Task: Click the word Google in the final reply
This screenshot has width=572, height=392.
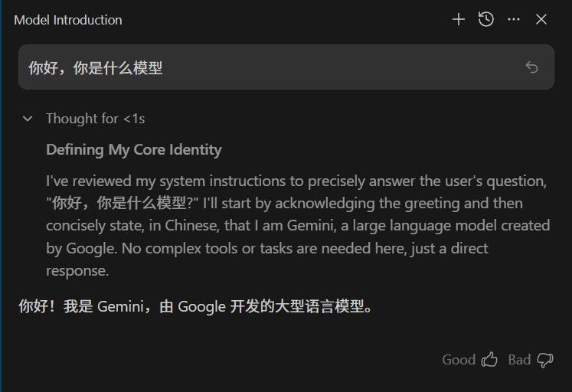Action: tap(201, 307)
